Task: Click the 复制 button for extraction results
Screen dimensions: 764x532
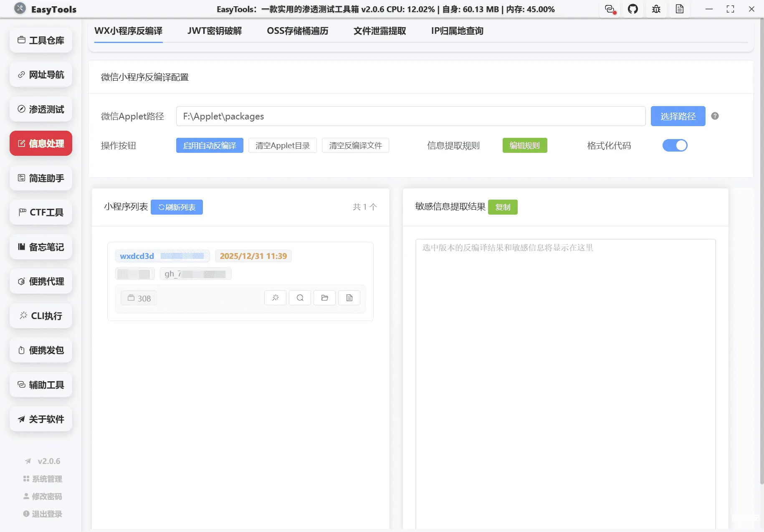Action: tap(503, 207)
